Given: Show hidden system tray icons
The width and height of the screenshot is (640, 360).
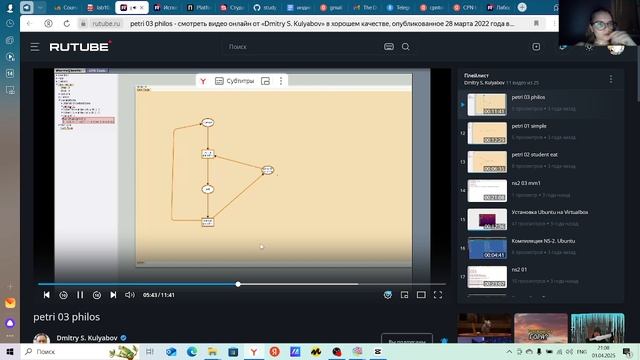Looking at the screenshot, I should (x=509, y=351).
